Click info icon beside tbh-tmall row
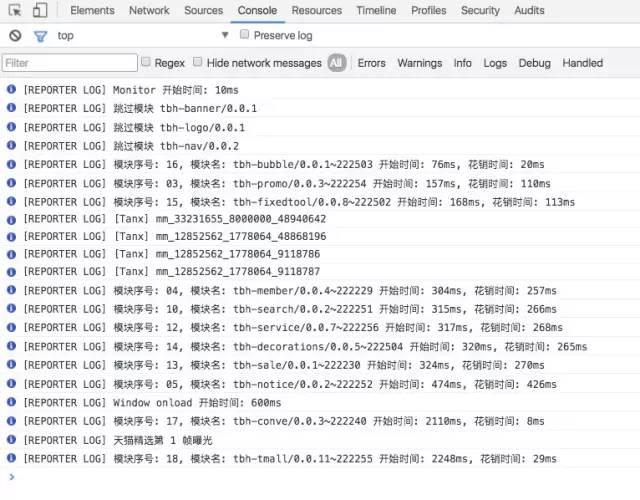 11,458
